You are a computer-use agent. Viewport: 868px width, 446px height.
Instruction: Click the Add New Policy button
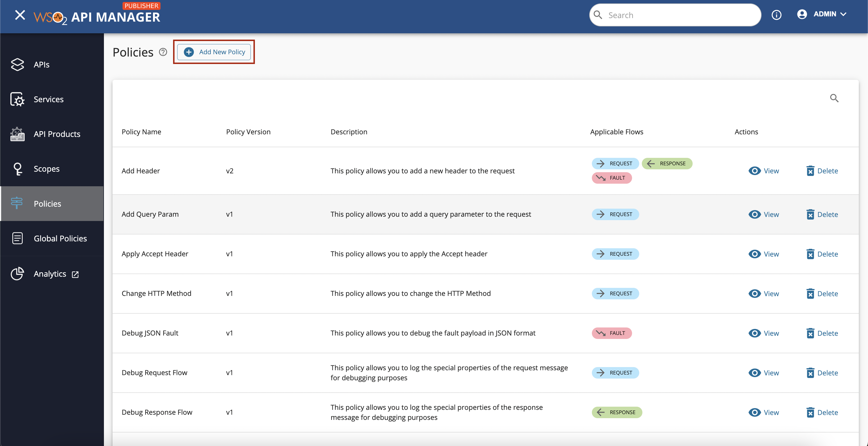(214, 52)
